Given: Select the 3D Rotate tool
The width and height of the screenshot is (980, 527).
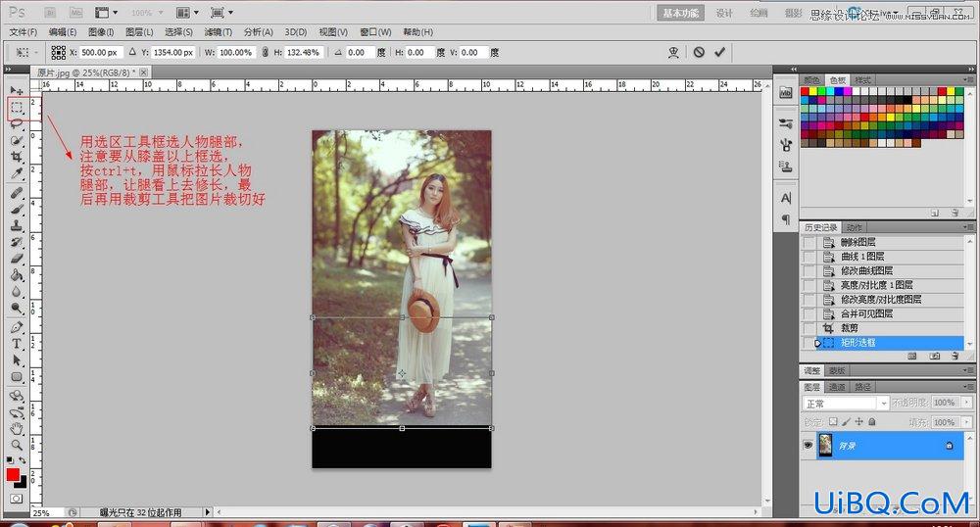Looking at the screenshot, I should [x=17, y=396].
